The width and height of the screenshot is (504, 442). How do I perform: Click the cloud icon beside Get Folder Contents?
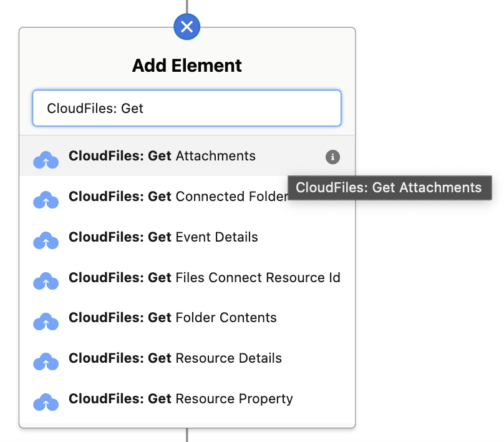pyautogui.click(x=46, y=322)
